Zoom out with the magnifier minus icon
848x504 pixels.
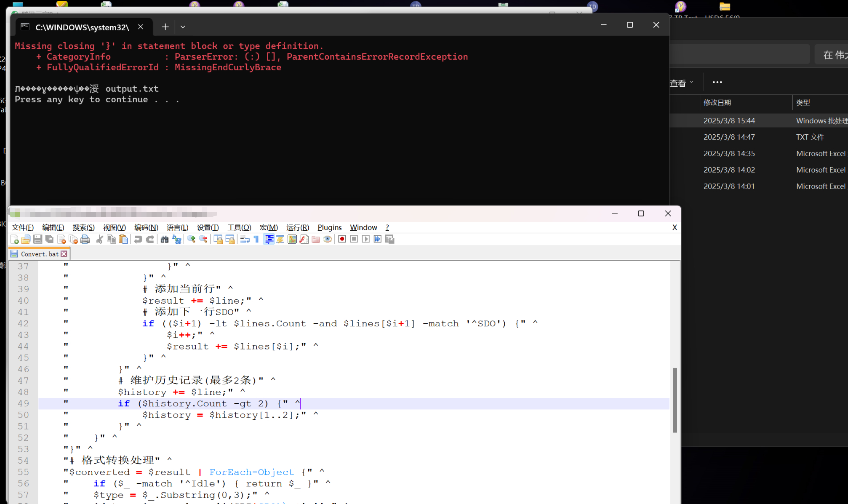pyautogui.click(x=203, y=239)
